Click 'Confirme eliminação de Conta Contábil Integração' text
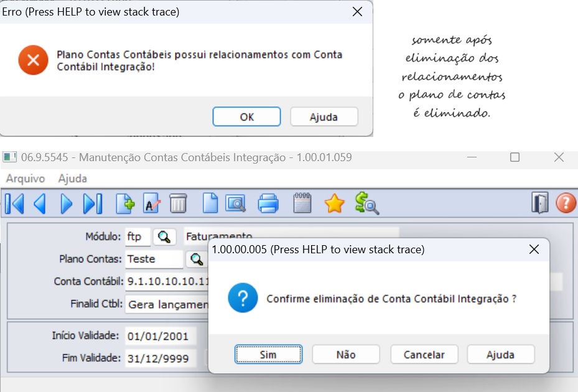 point(391,299)
